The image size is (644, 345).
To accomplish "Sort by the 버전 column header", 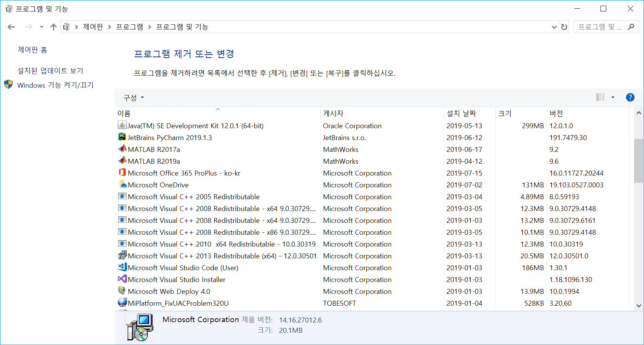I will point(588,113).
